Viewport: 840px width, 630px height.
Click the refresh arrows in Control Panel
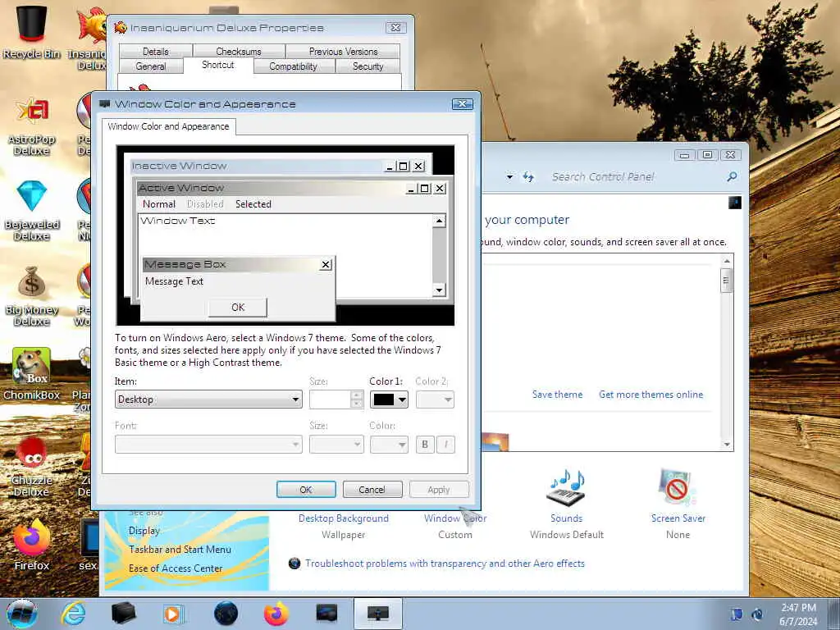528,177
